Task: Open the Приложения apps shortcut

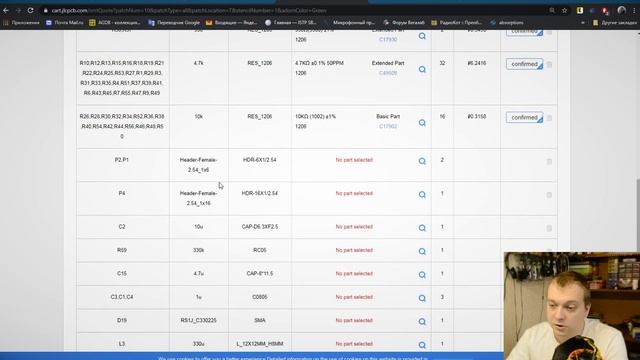Action: [21, 23]
